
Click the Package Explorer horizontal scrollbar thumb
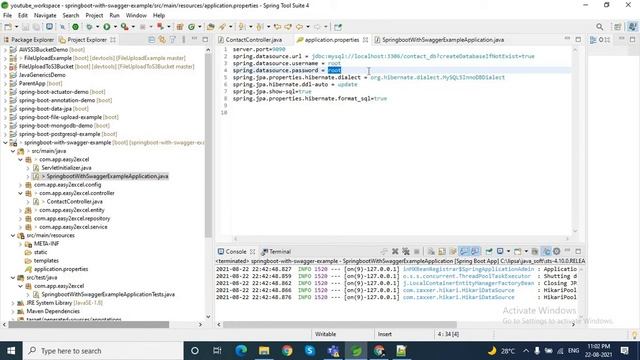pyautogui.click(x=89, y=324)
